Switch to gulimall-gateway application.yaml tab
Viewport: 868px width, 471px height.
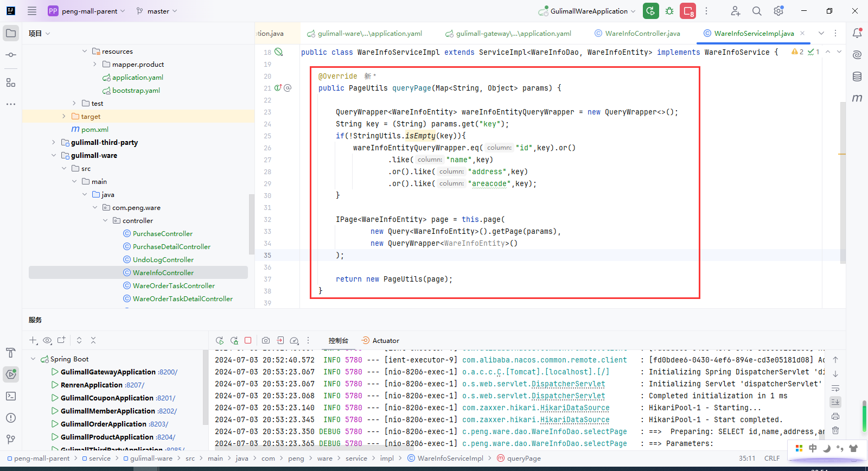click(508, 33)
